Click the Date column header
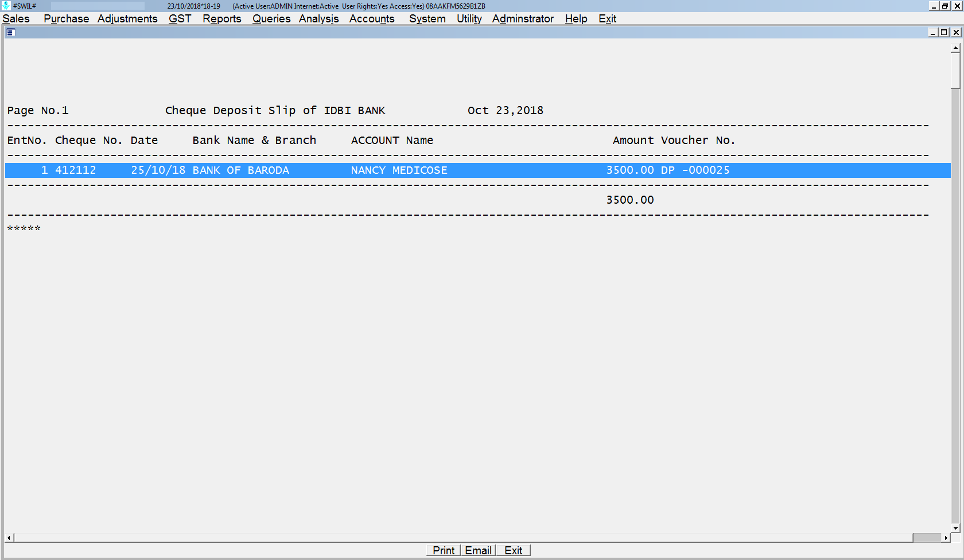The width and height of the screenshot is (964, 560). 145,141
